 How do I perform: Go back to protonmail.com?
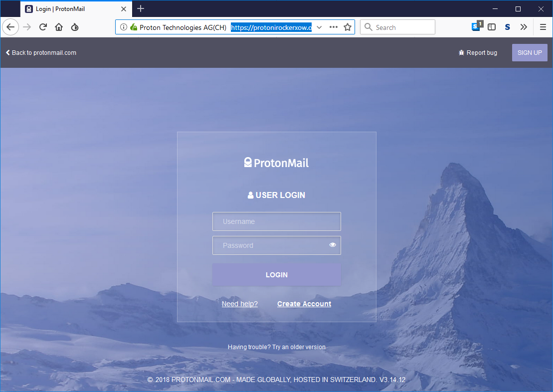41,52
